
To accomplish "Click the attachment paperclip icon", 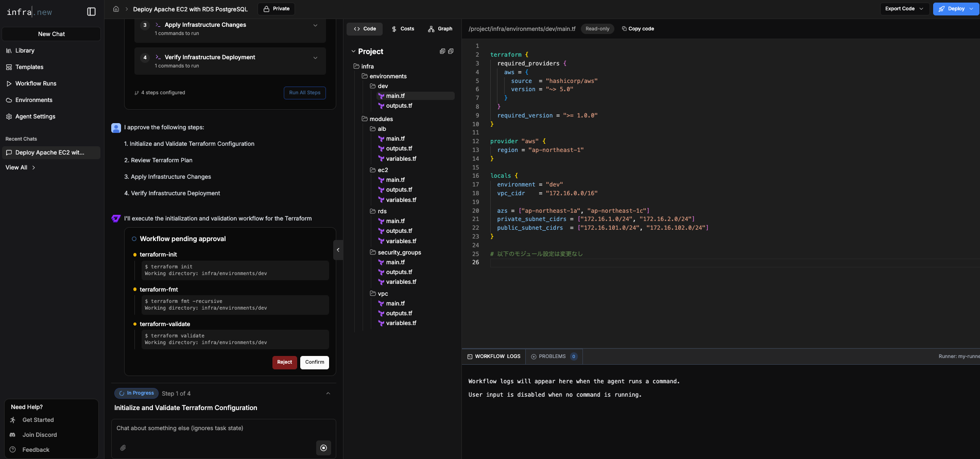I will click(x=123, y=448).
